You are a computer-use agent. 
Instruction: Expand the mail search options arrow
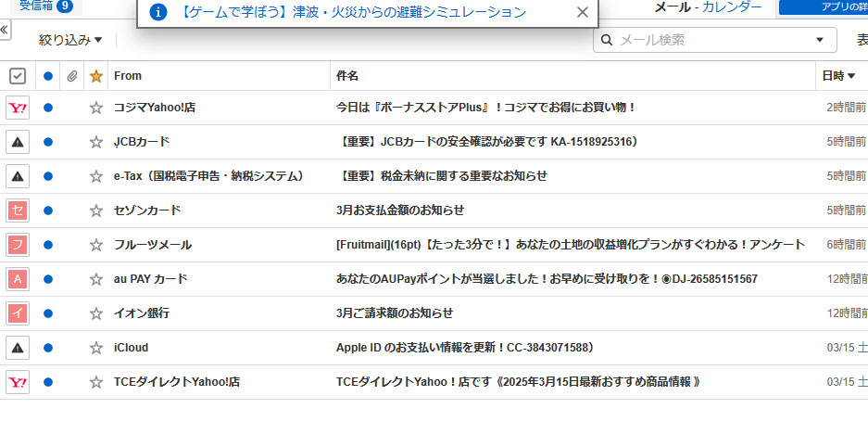click(x=819, y=40)
